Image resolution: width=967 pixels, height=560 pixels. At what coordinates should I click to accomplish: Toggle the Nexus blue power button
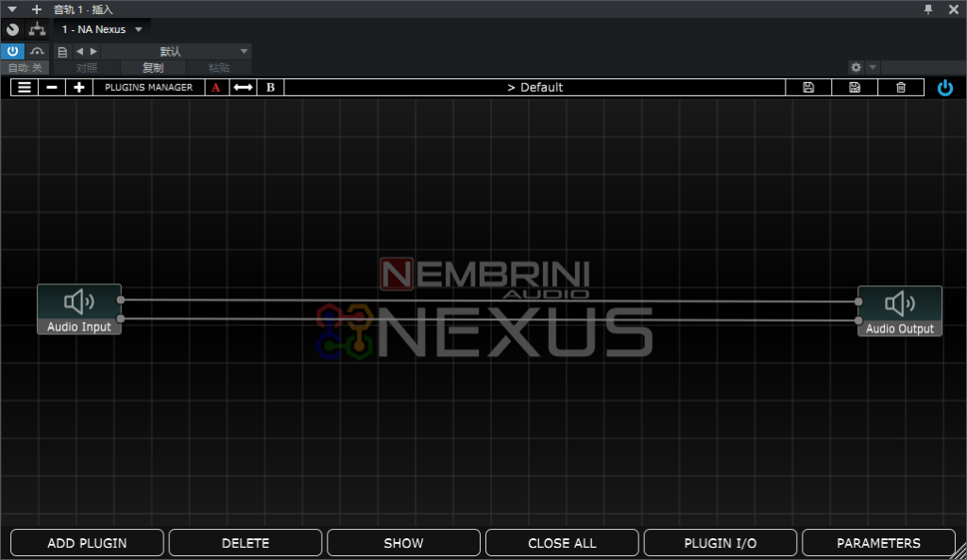[944, 88]
